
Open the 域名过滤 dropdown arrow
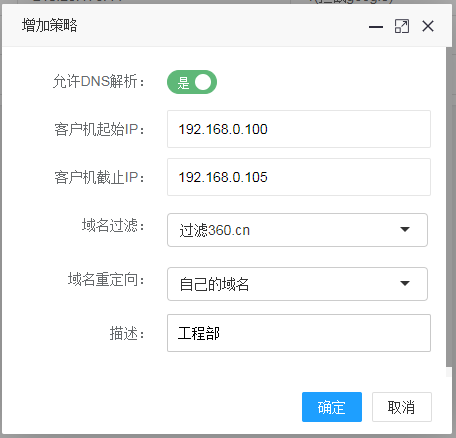405,229
